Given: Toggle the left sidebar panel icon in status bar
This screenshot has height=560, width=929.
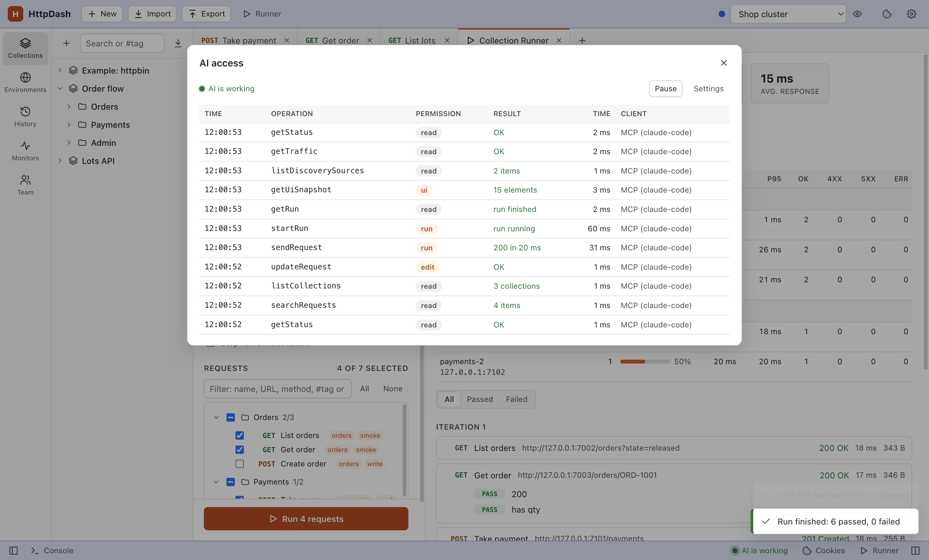Looking at the screenshot, I should [14, 551].
